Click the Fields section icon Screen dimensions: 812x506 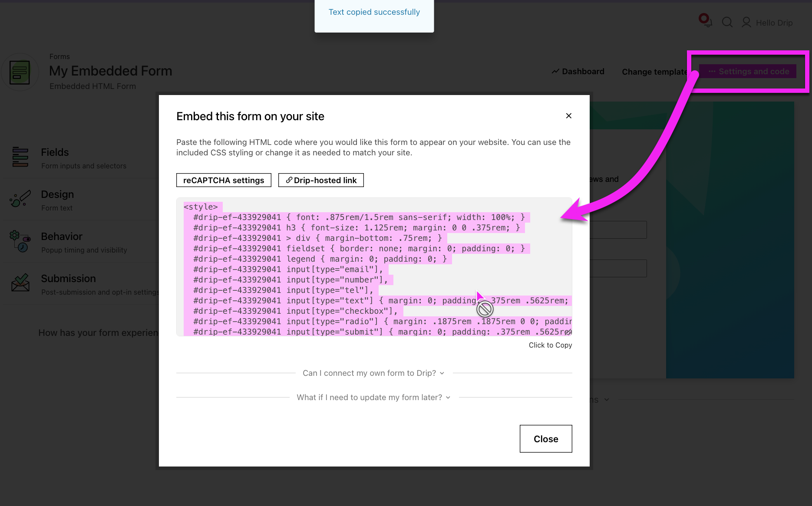click(x=20, y=157)
